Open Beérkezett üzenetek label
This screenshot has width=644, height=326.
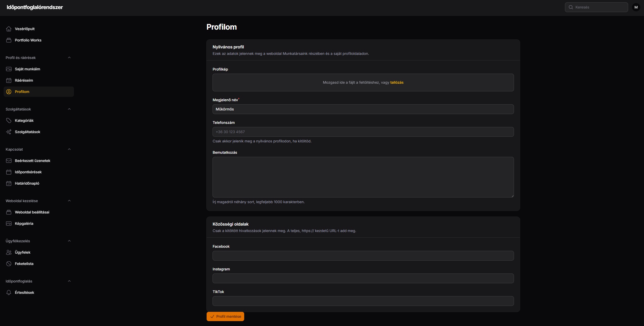(x=32, y=161)
